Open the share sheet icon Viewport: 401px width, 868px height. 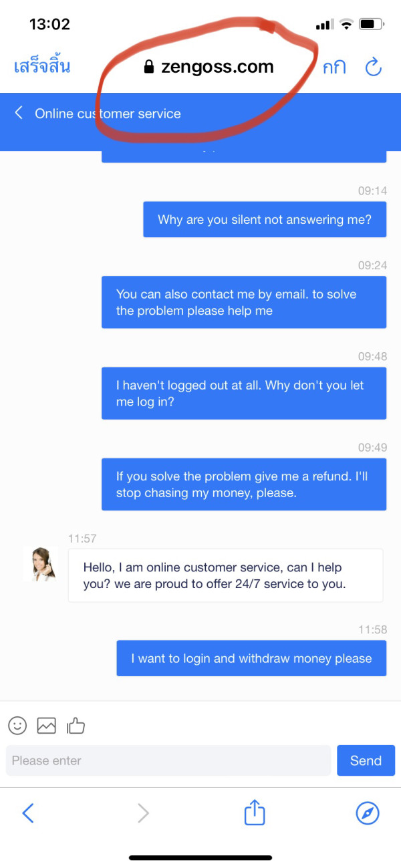pyautogui.click(x=255, y=813)
